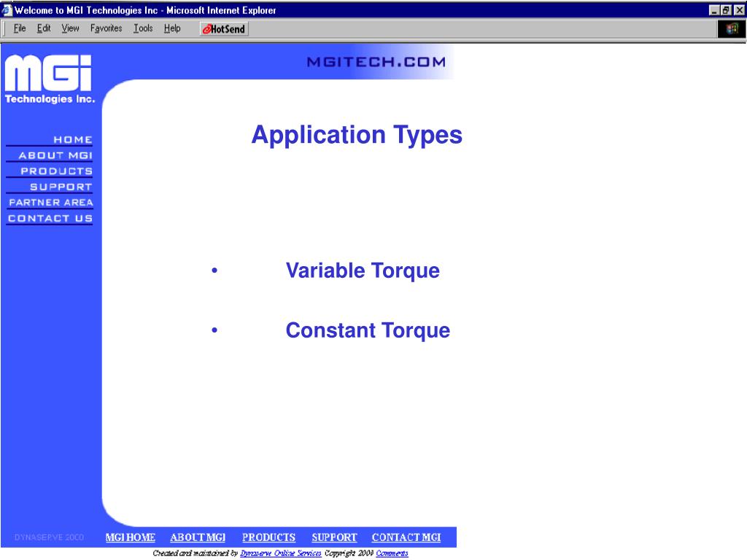The width and height of the screenshot is (747, 560).
Task: Open the Comments link at page bottom
Action: click(x=392, y=553)
